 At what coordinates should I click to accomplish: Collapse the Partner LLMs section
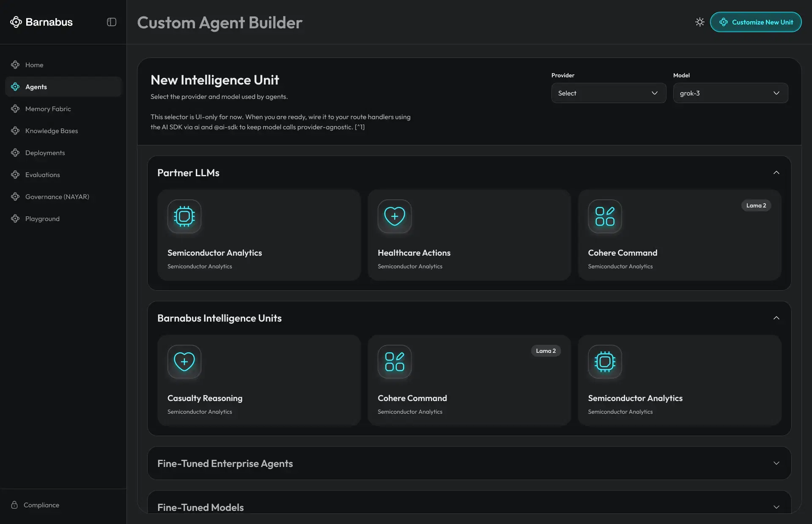pos(776,172)
